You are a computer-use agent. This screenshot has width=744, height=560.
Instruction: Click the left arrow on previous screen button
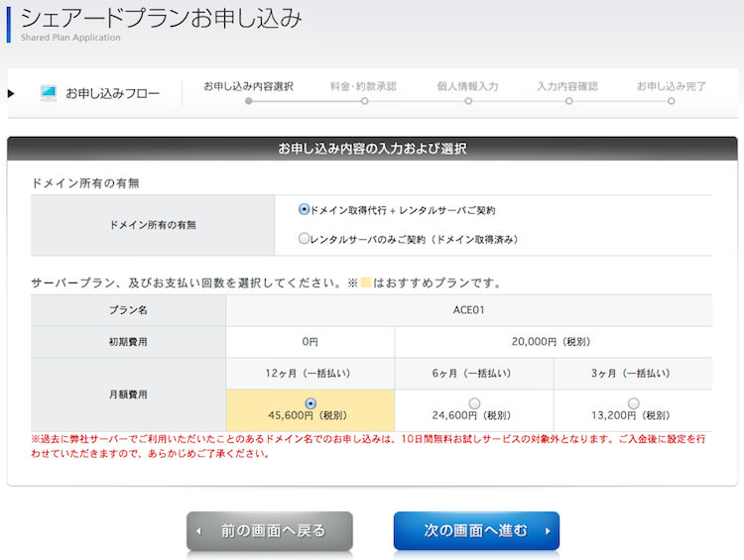point(199,531)
